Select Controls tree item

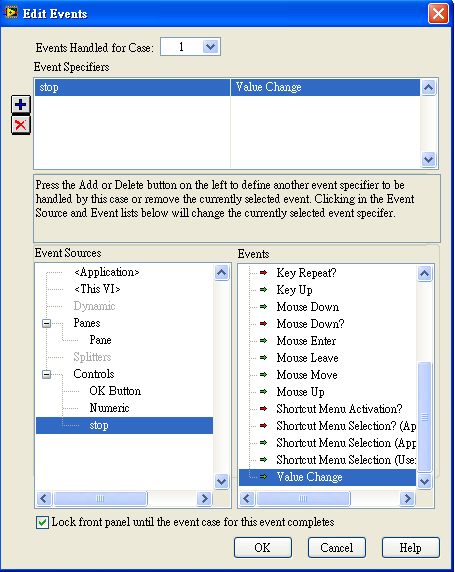[94, 374]
